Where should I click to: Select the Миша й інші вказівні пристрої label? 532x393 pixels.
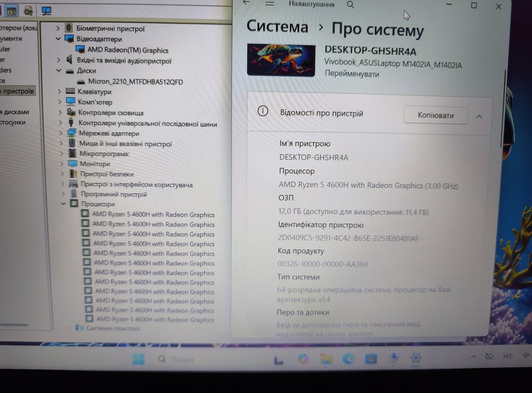126,144
